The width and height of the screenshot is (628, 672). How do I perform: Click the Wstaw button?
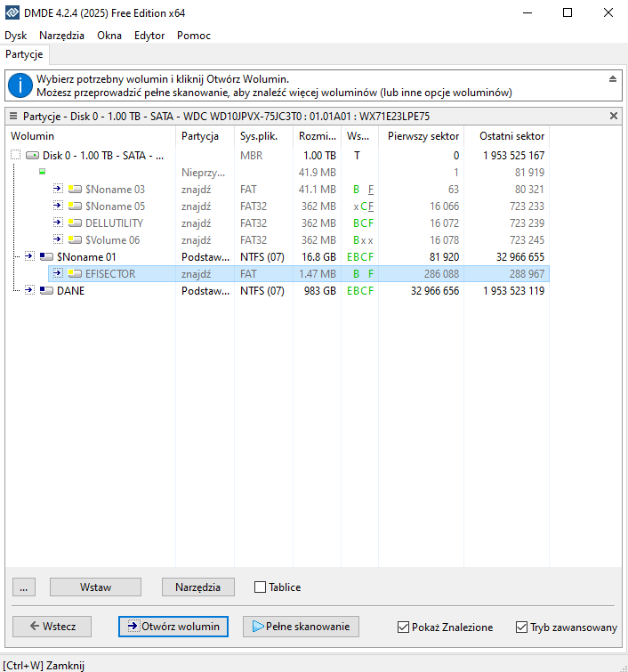tap(95, 587)
